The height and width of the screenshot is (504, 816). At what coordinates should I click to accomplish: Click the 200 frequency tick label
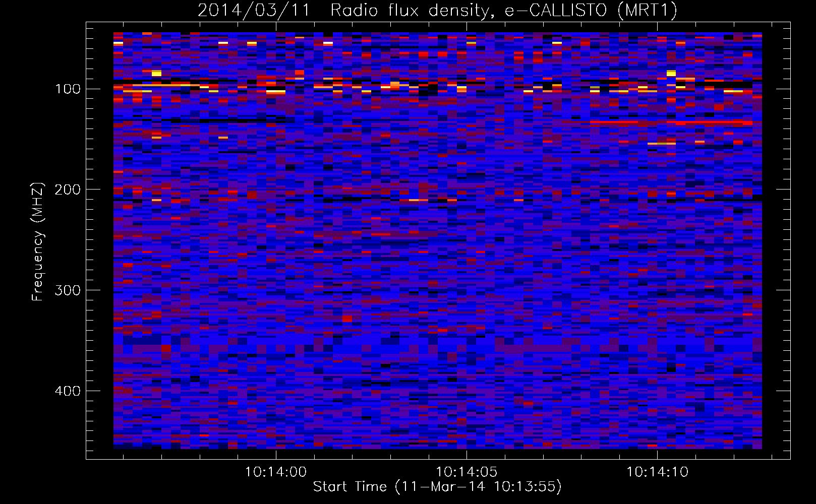tap(68, 190)
